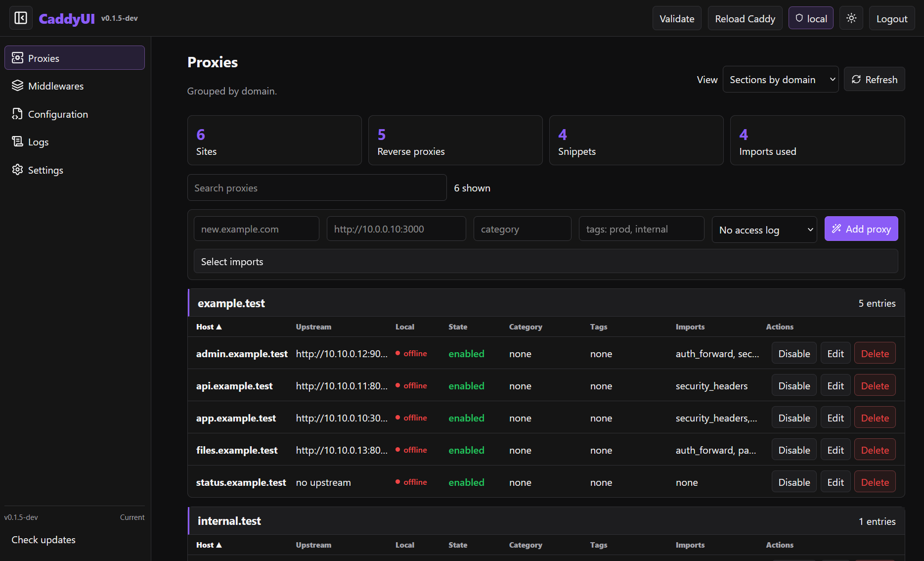The image size is (924, 561).
Task: Click the CaddyUI logo text
Action: 67,18
